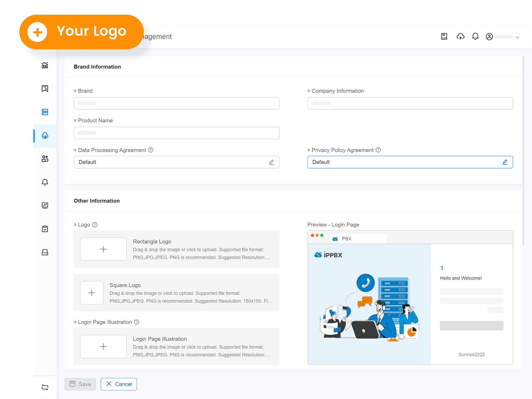Select the PBX tab in preview
Screen dimensions: 532x399
[x=358, y=239]
